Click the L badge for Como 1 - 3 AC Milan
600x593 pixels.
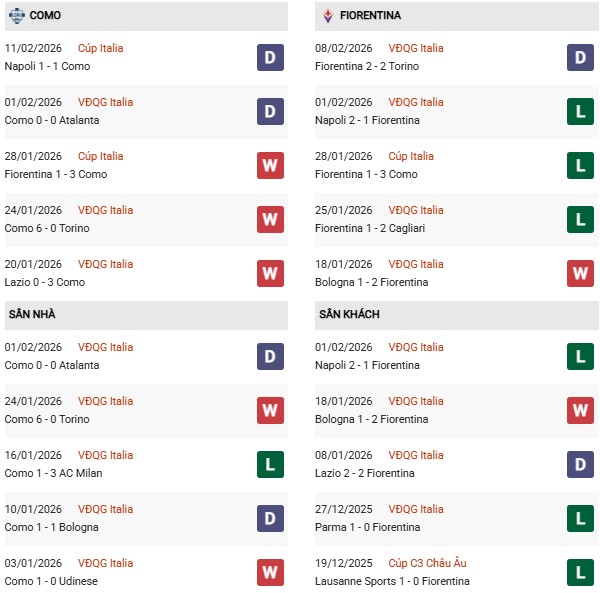click(x=270, y=465)
